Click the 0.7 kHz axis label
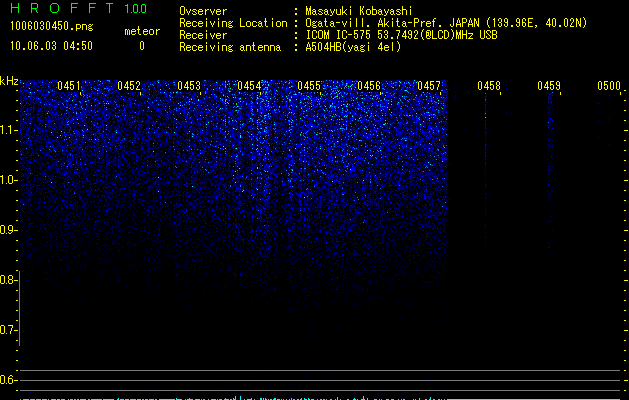This screenshot has width=629, height=400. point(8,330)
